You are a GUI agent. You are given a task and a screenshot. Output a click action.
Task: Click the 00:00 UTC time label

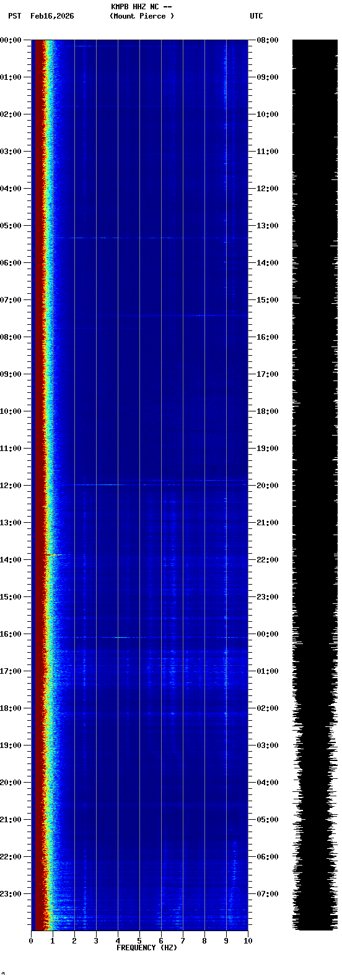pos(267,634)
